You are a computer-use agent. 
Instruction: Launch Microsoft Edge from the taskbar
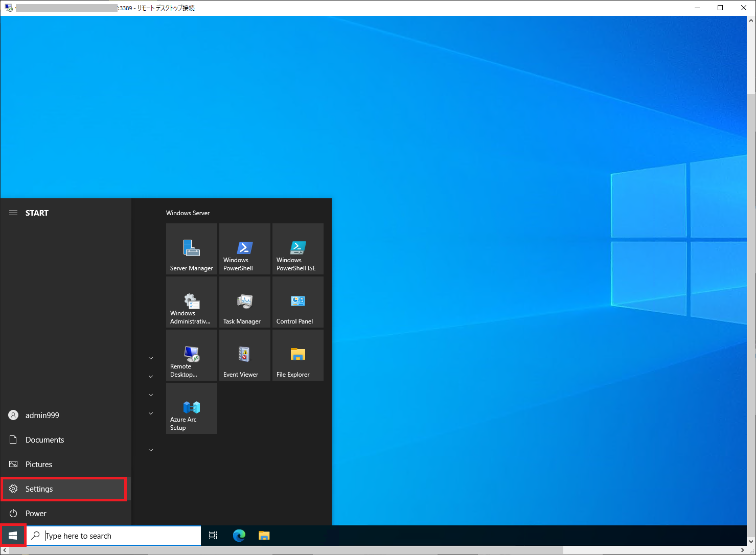239,536
